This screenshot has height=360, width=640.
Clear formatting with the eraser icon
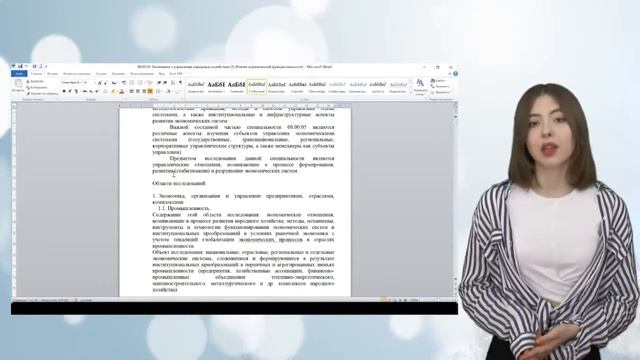pos(124,83)
